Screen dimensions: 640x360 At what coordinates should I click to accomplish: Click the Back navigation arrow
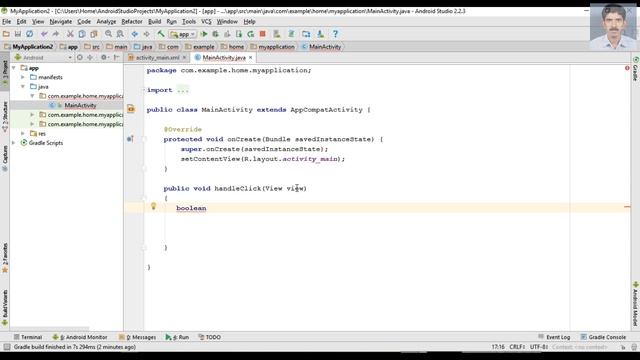135,34
